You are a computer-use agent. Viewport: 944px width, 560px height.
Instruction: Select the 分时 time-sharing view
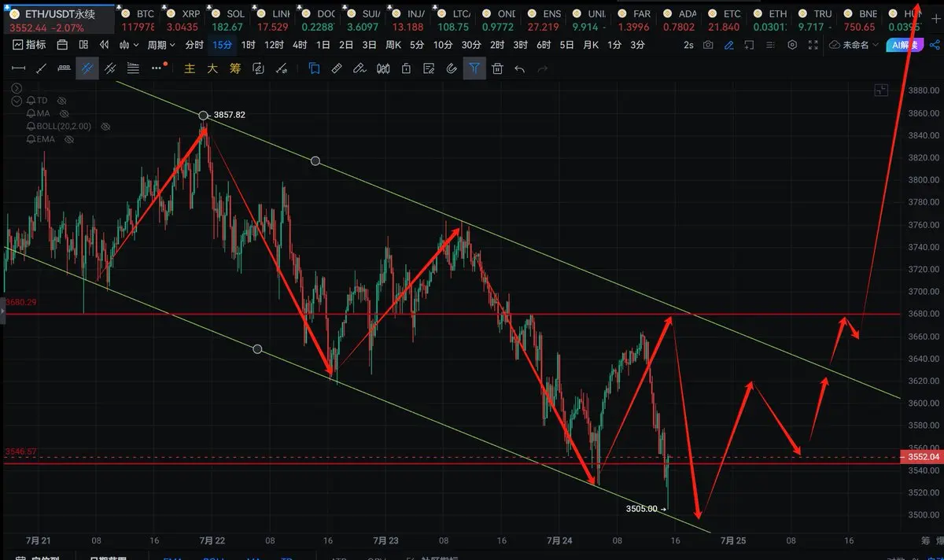point(194,45)
